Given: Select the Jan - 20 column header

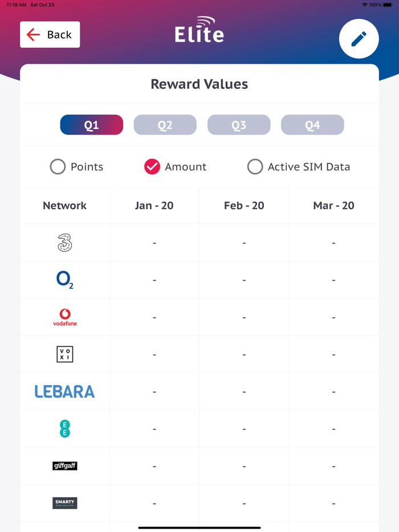Looking at the screenshot, I should (x=154, y=206).
